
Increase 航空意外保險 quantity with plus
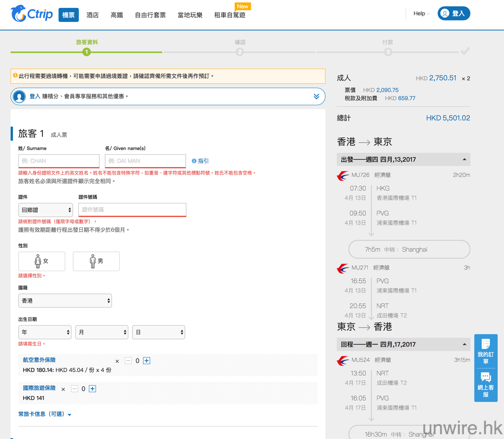pyautogui.click(x=146, y=361)
